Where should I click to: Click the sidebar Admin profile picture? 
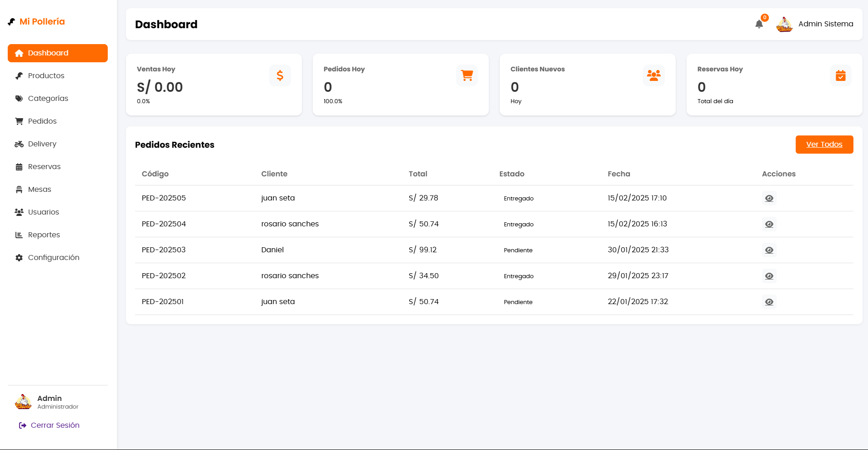[x=23, y=402]
